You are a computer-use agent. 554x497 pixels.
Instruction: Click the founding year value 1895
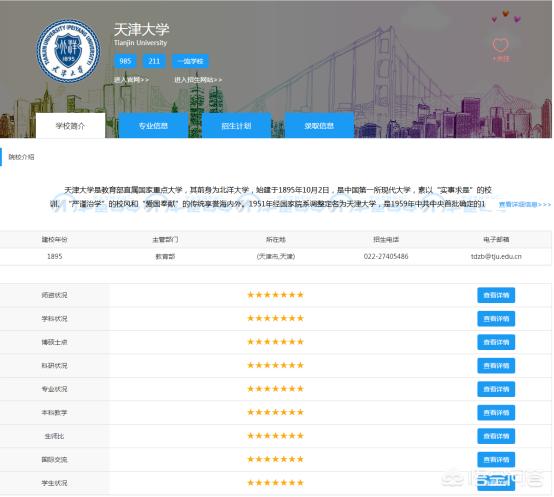[x=55, y=256]
